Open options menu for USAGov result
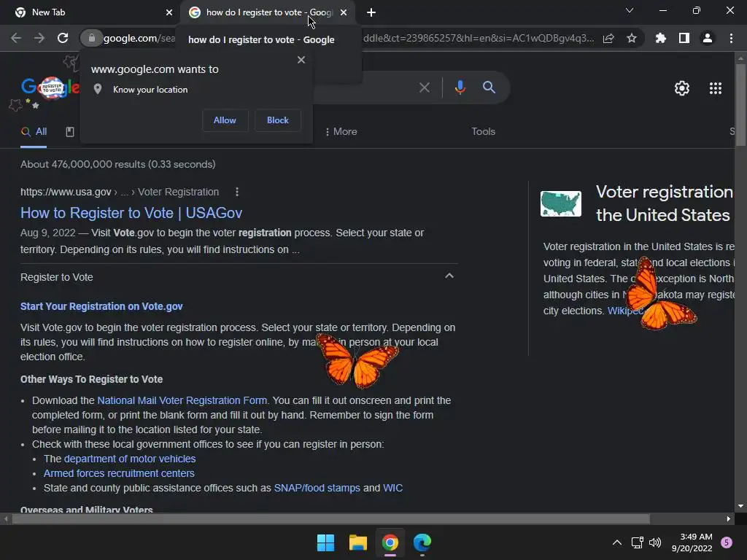The image size is (747, 560). pyautogui.click(x=237, y=192)
